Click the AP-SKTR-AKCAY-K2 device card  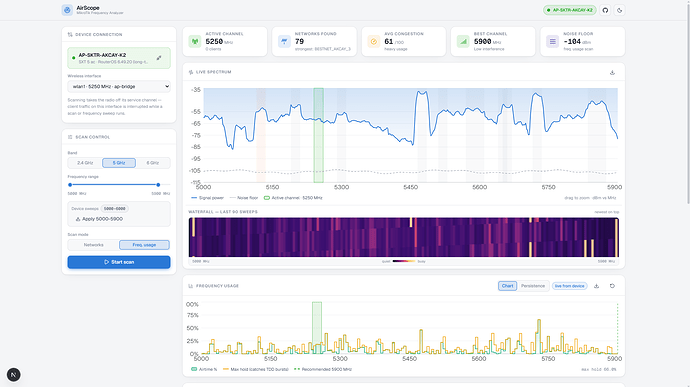pos(119,58)
